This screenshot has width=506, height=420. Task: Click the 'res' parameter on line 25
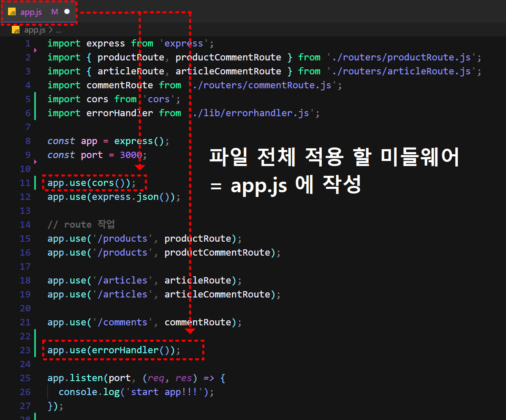[184, 378]
